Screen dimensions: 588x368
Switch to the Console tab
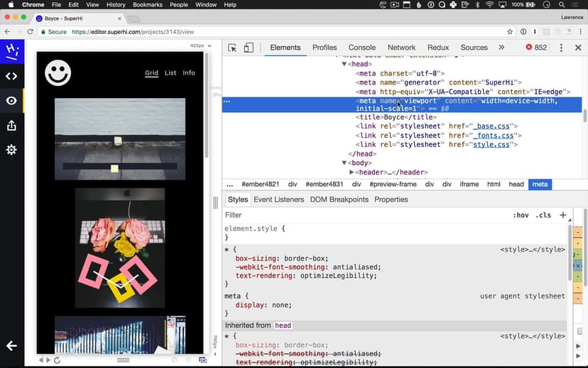(x=361, y=48)
